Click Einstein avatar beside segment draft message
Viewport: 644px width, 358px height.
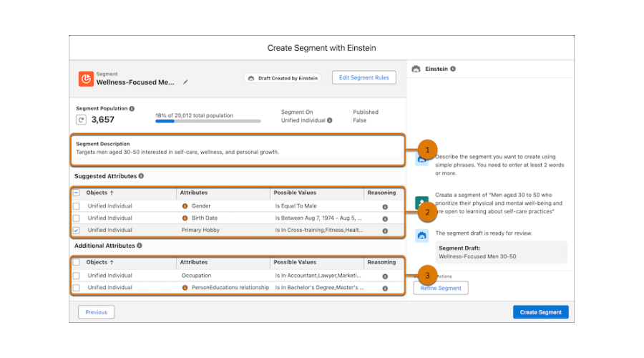pos(421,236)
